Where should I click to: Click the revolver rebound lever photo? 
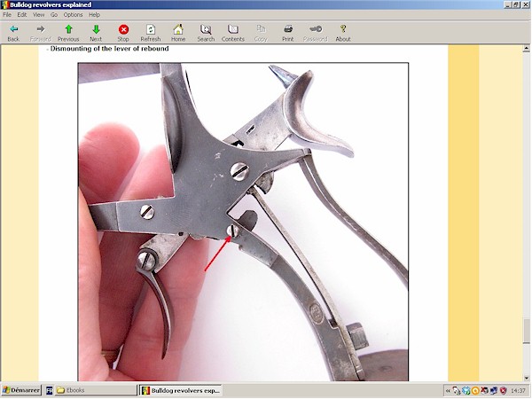pos(243,222)
